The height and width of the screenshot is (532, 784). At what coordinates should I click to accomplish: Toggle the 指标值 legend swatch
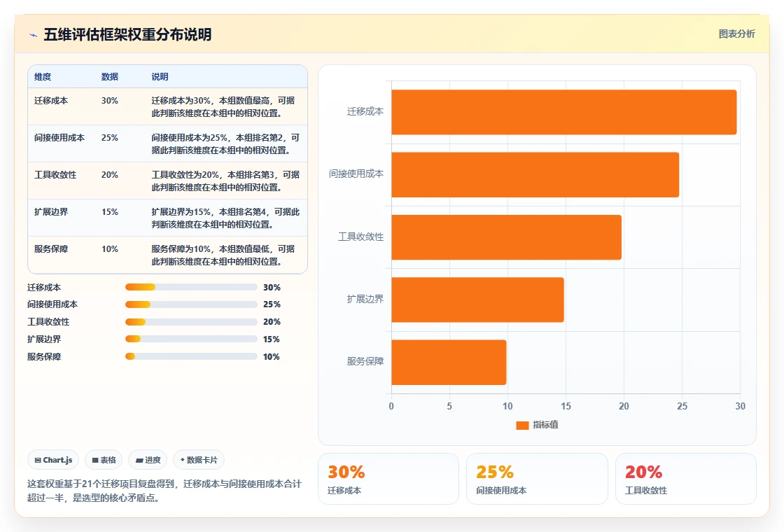pos(522,425)
